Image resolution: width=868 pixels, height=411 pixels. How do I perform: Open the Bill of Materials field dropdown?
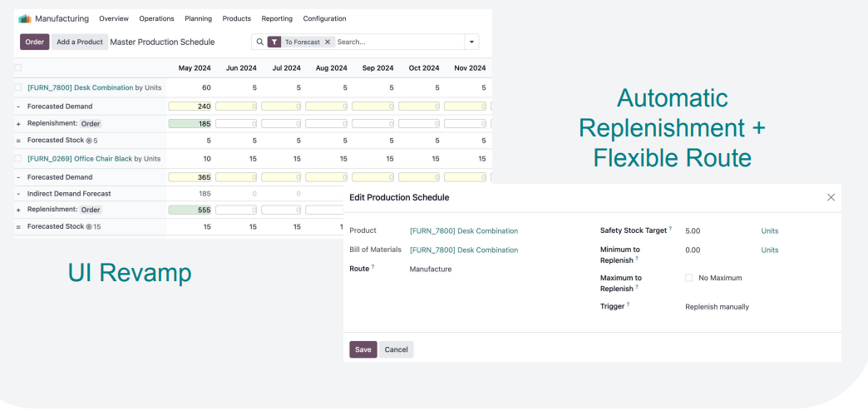coord(464,250)
